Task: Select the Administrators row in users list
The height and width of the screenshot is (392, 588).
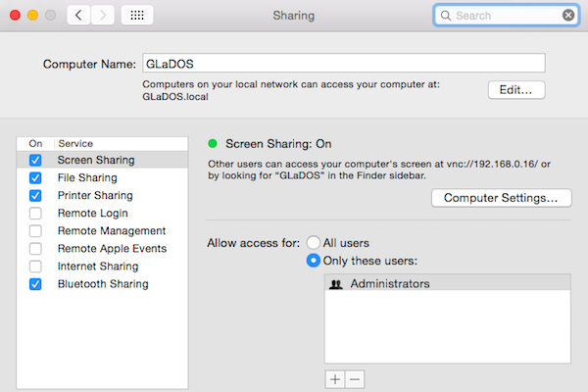Action: point(448,283)
